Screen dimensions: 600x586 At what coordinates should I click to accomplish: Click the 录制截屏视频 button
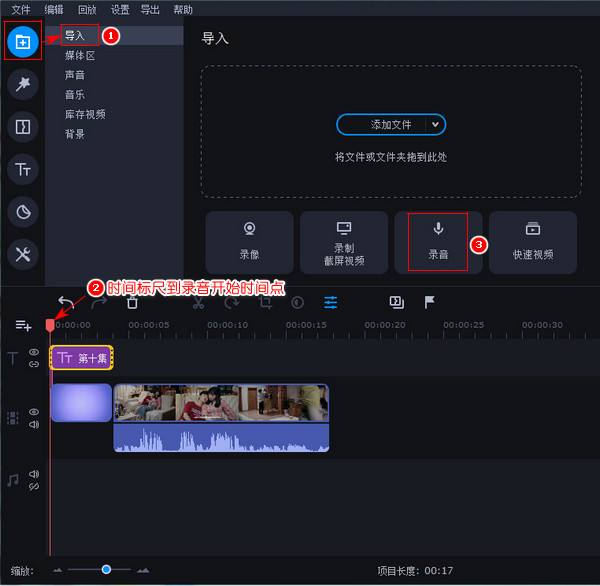pyautogui.click(x=344, y=242)
